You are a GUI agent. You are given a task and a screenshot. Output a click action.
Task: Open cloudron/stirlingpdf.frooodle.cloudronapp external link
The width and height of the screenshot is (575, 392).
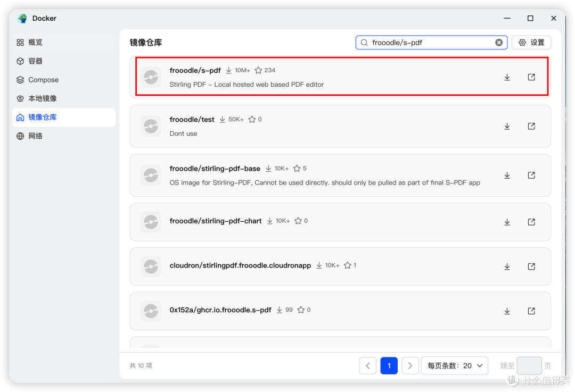pyautogui.click(x=531, y=266)
